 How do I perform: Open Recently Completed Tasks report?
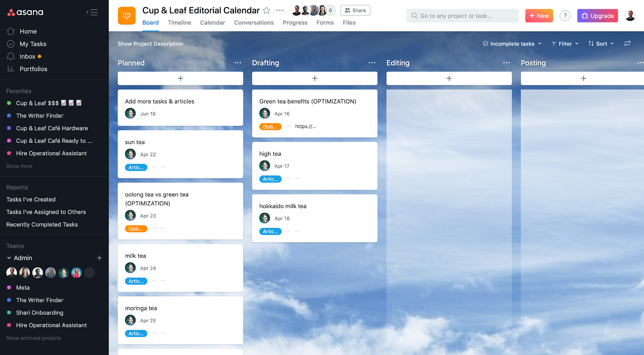pos(42,225)
